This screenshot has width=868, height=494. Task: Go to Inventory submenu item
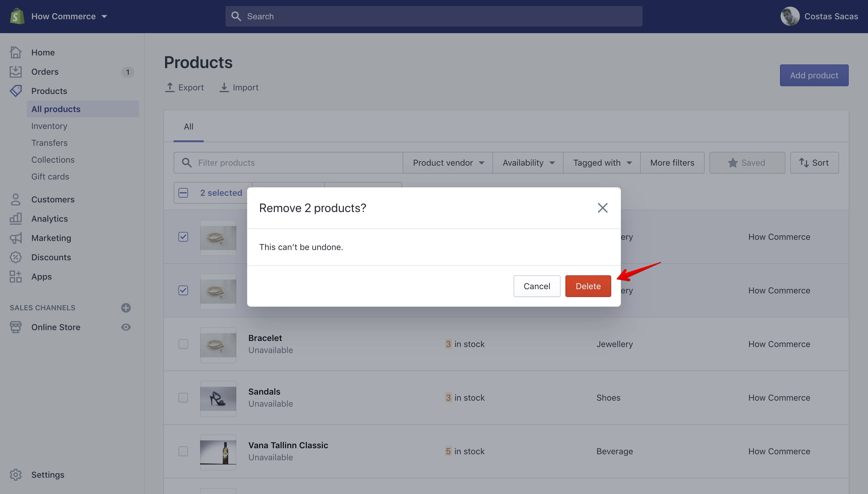tap(49, 126)
